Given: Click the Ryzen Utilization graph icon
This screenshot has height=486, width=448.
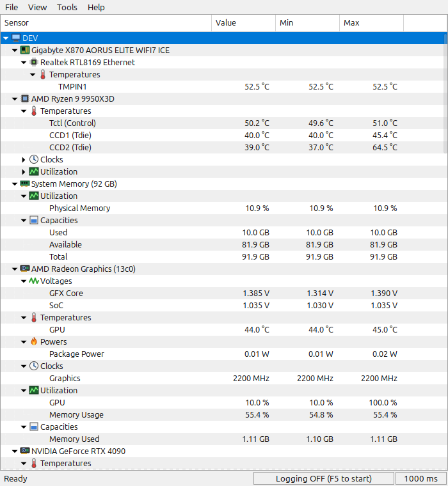Looking at the screenshot, I should [34, 171].
